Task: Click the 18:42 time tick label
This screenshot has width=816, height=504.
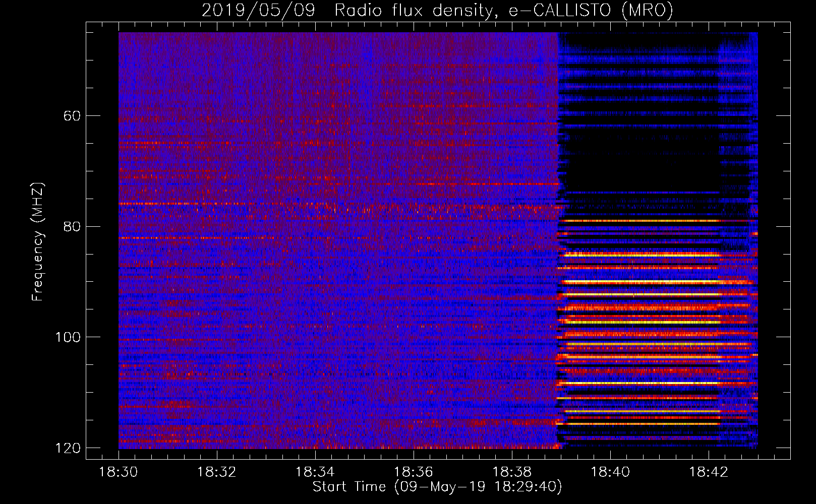Action: [x=708, y=472]
